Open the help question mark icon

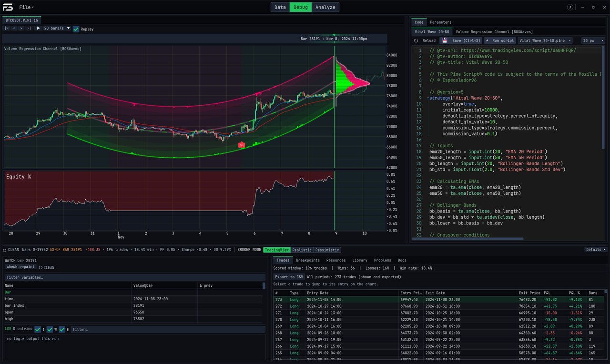570,7
